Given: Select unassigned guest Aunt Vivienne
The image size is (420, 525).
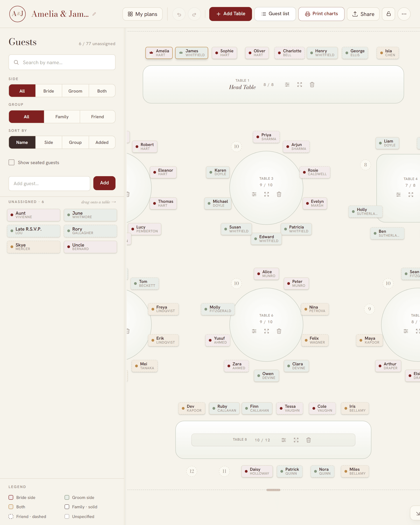Looking at the screenshot, I should coord(34,215).
